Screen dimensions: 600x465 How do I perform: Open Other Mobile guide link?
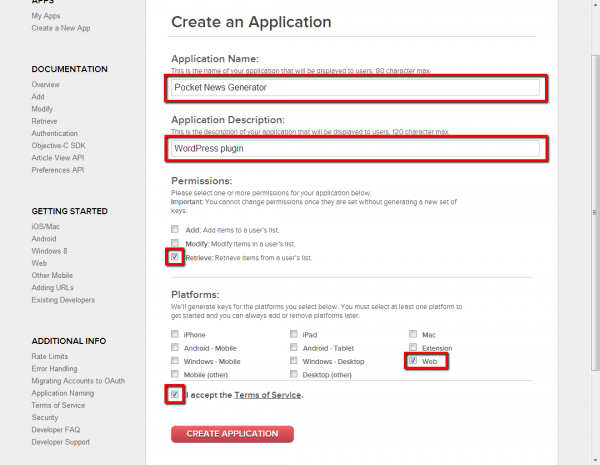(52, 276)
